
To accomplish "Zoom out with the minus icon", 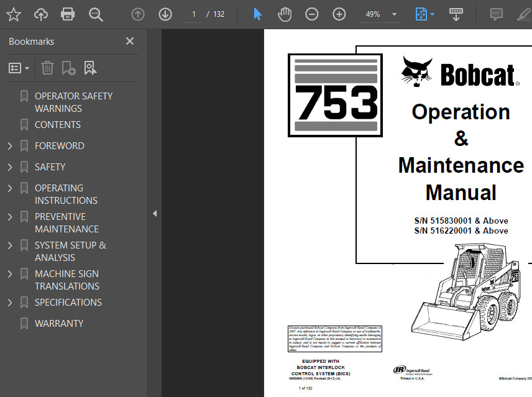I will 311,14.
